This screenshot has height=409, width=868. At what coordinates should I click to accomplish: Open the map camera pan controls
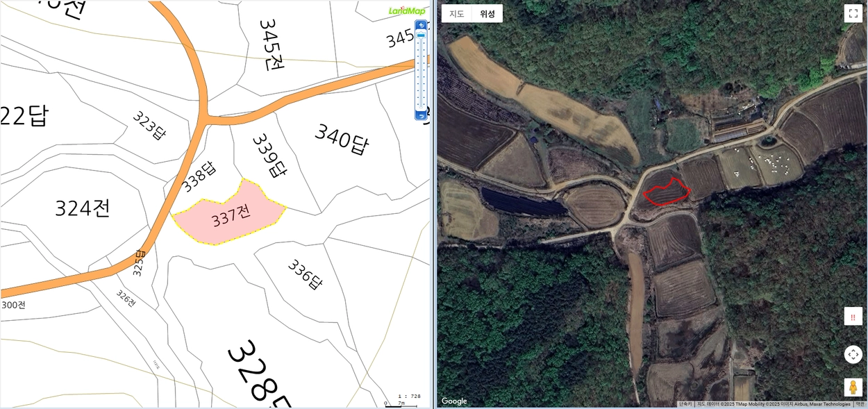coord(853,354)
